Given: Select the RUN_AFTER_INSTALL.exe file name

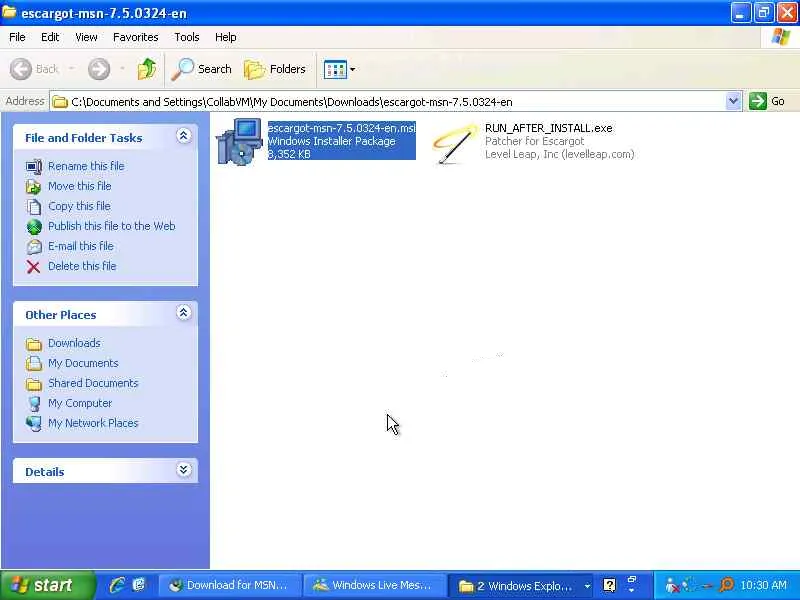Looking at the screenshot, I should pyautogui.click(x=548, y=128).
